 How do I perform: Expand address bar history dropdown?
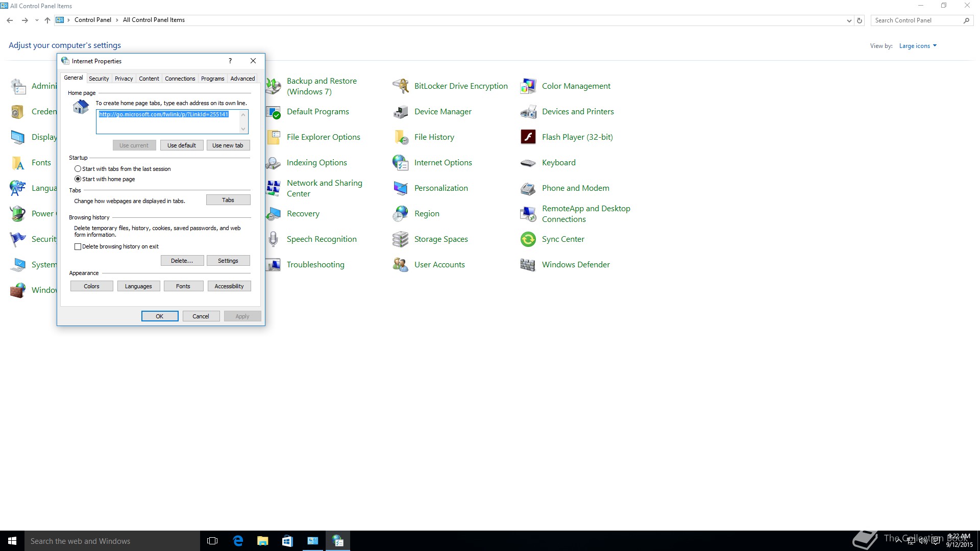tap(849, 21)
